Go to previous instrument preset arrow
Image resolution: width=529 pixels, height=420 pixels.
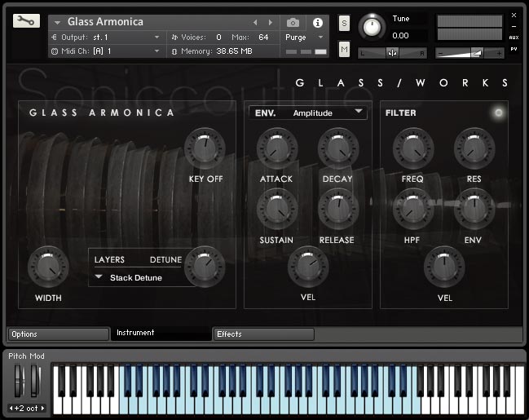pos(255,22)
